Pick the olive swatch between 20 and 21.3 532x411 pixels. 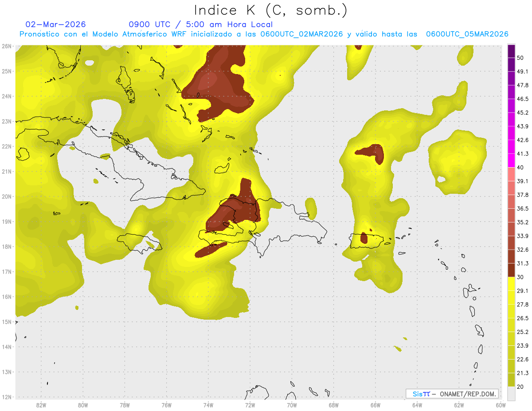[511, 380]
